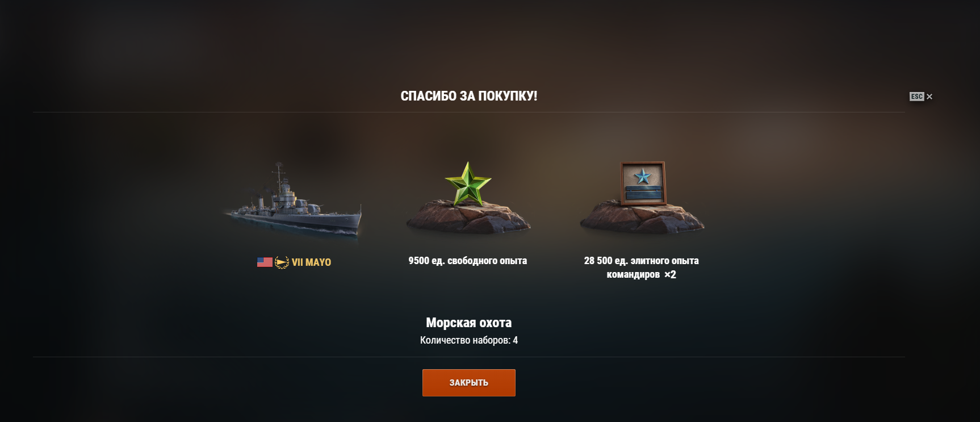Click the blue star on the plaque
The width and height of the screenshot is (980, 422).
point(643,177)
